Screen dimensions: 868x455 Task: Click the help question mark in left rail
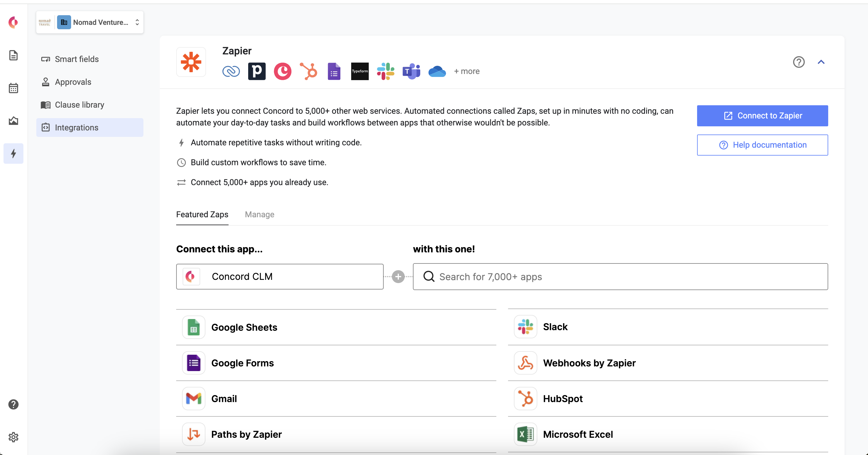pyautogui.click(x=13, y=404)
